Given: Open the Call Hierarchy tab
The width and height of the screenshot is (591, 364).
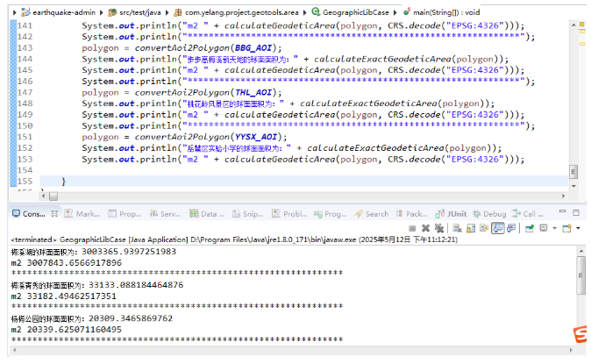Looking at the screenshot, I should tap(527, 214).
